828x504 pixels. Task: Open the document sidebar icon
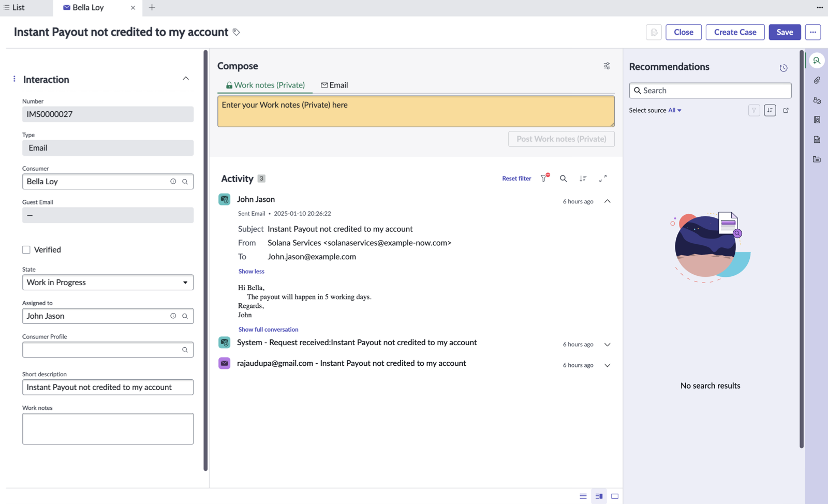817,140
